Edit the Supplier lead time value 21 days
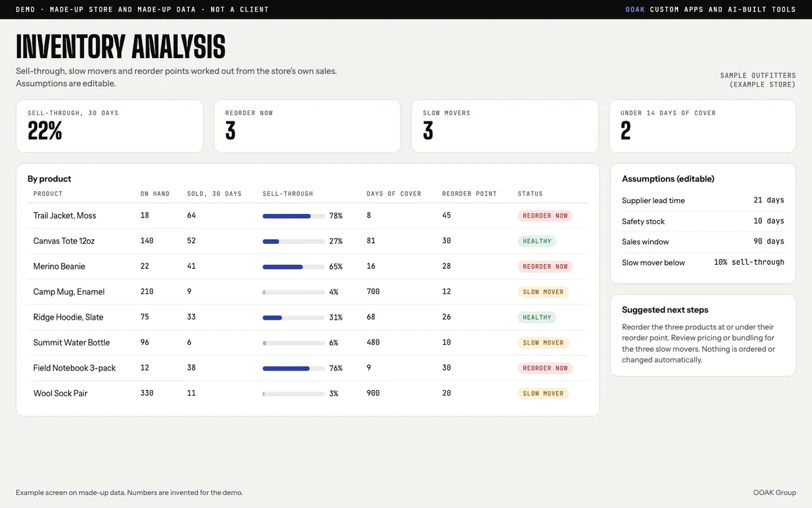This screenshot has width=812, height=508. (769, 200)
